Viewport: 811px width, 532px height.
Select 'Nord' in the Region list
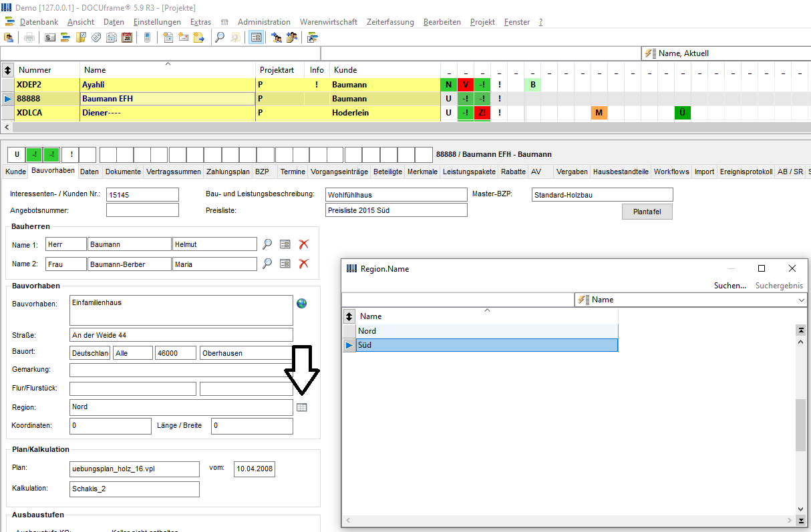(487, 331)
